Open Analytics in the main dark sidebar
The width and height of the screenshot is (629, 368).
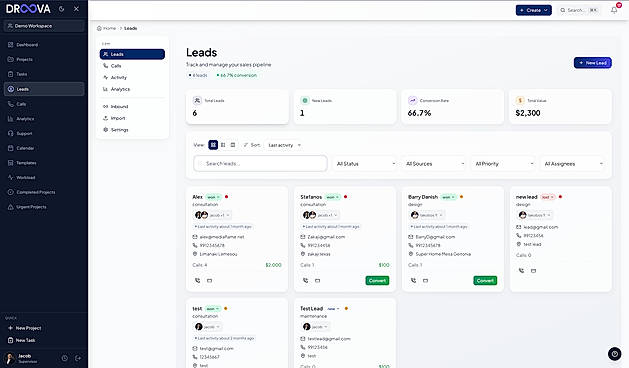(44, 119)
